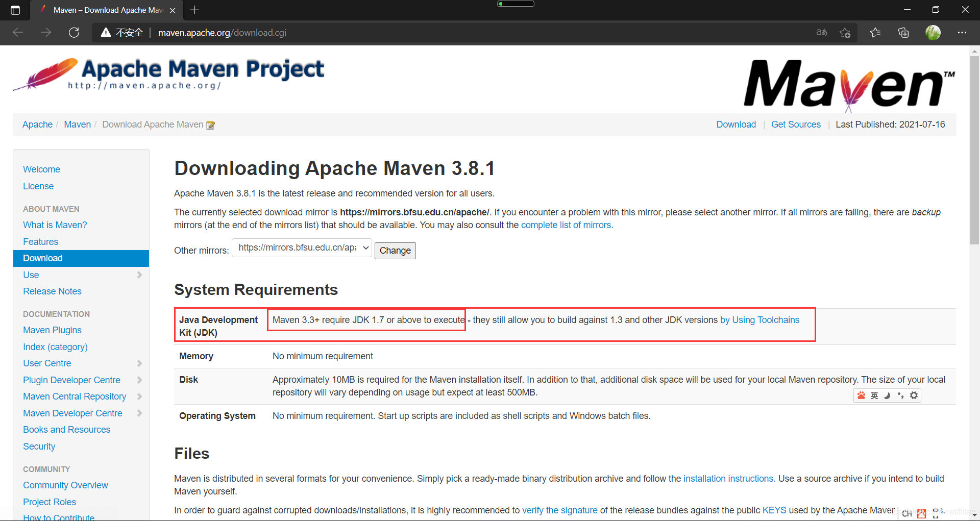980x521 pixels.
Task: Open the KEYS link
Action: 774,510
